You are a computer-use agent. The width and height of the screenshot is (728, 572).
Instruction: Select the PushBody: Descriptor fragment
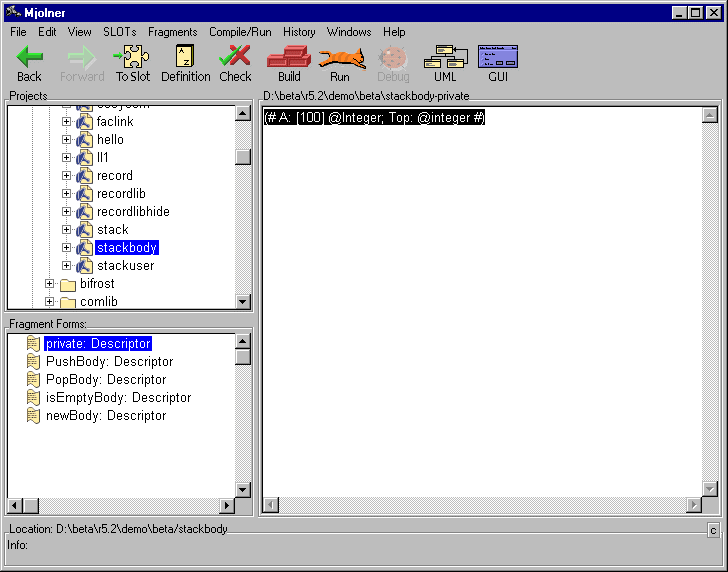109,362
